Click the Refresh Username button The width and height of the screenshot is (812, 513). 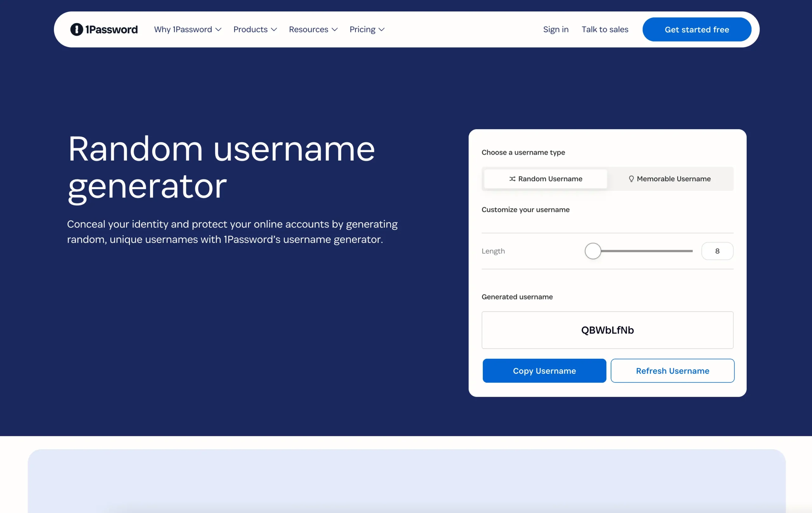[672, 371]
